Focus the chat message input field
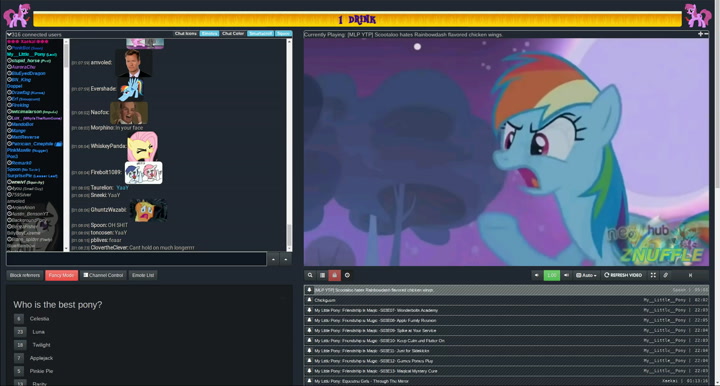The width and height of the screenshot is (720, 386). click(136, 259)
